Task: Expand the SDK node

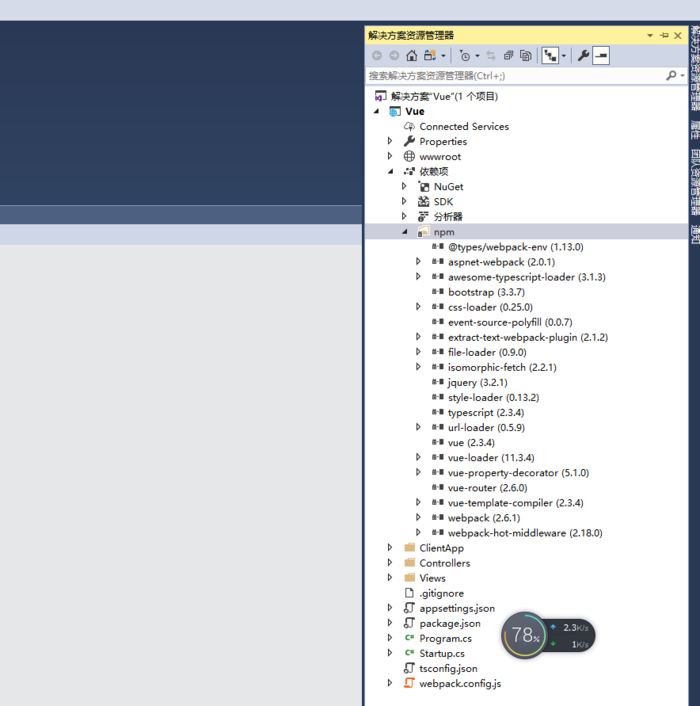Action: click(404, 201)
